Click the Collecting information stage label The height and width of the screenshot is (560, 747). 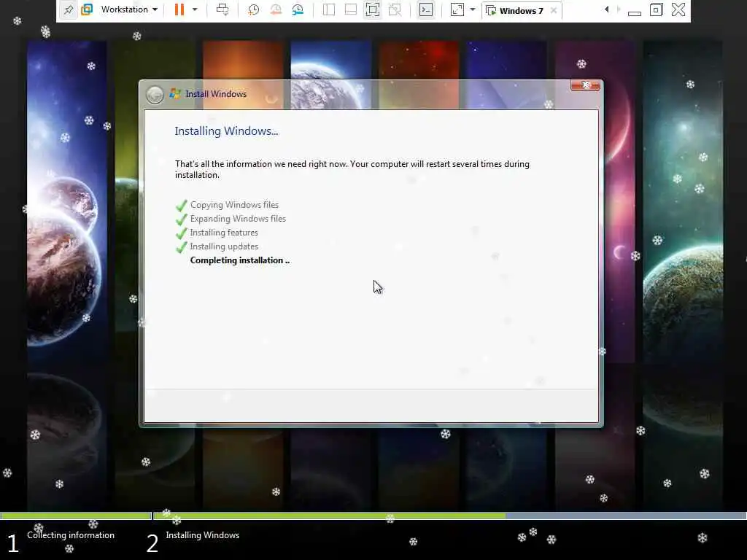click(x=71, y=535)
